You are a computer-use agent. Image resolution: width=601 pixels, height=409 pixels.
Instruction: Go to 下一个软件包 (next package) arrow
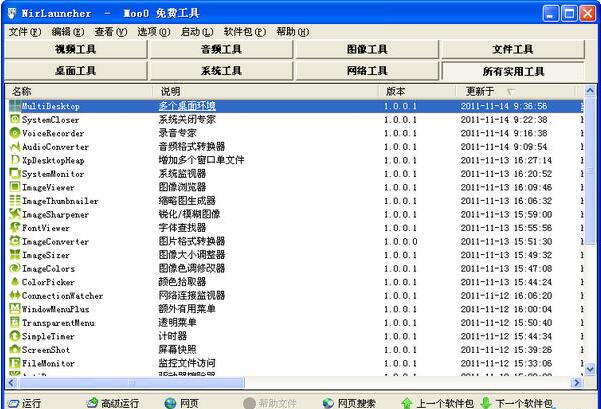coord(486,402)
